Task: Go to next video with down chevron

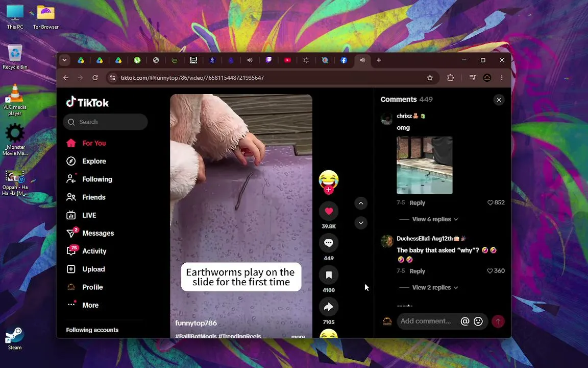Action: tap(361, 223)
